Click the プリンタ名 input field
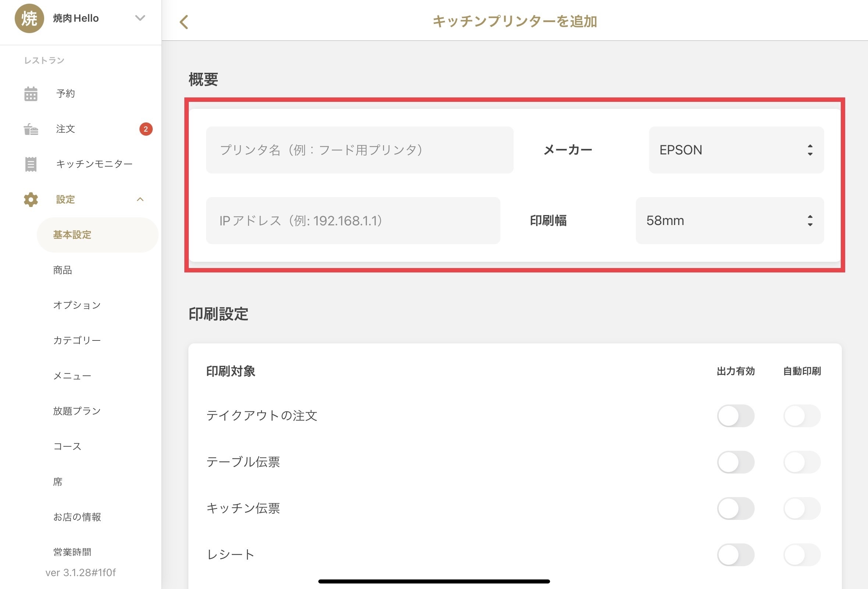 pyautogui.click(x=359, y=150)
